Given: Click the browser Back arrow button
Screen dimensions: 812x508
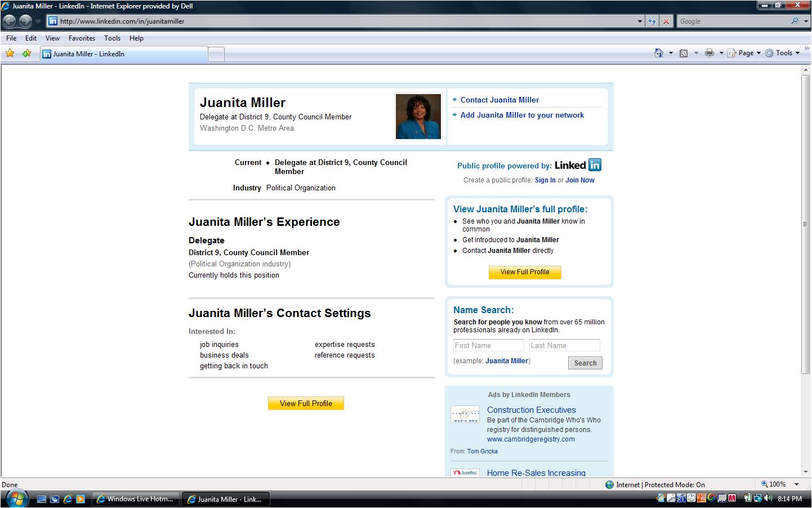Looking at the screenshot, I should [9, 21].
